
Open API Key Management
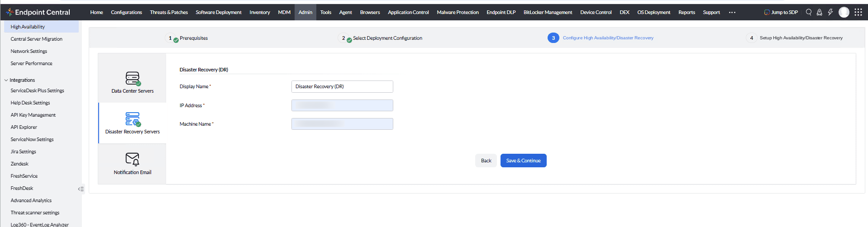point(33,115)
